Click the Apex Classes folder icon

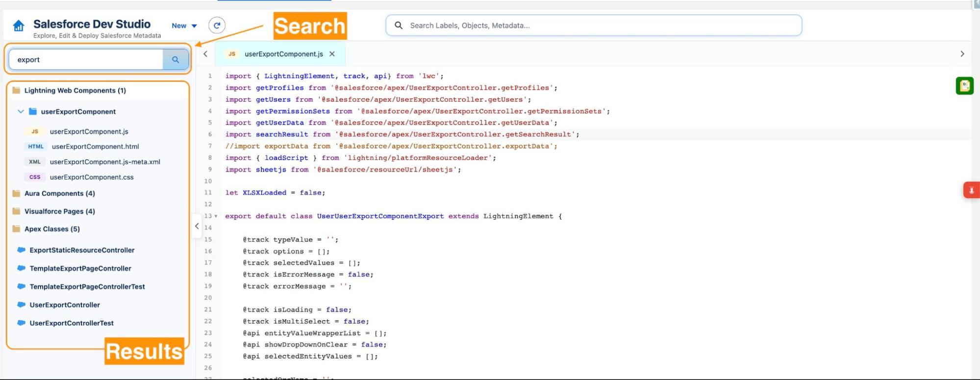16,229
